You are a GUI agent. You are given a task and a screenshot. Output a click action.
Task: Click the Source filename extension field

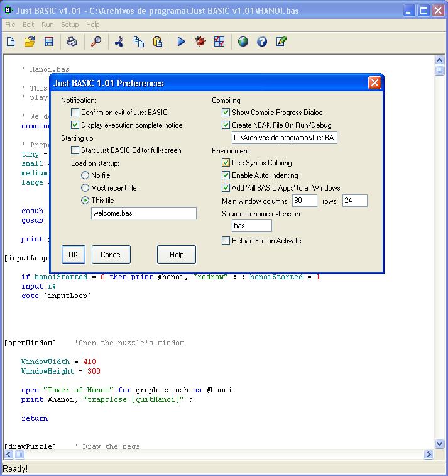pos(252,226)
